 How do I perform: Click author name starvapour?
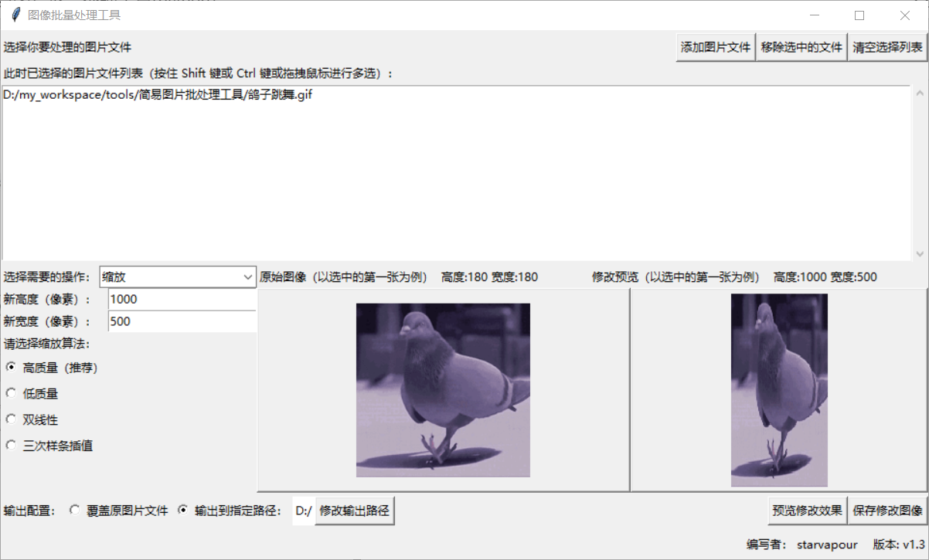[827, 545]
